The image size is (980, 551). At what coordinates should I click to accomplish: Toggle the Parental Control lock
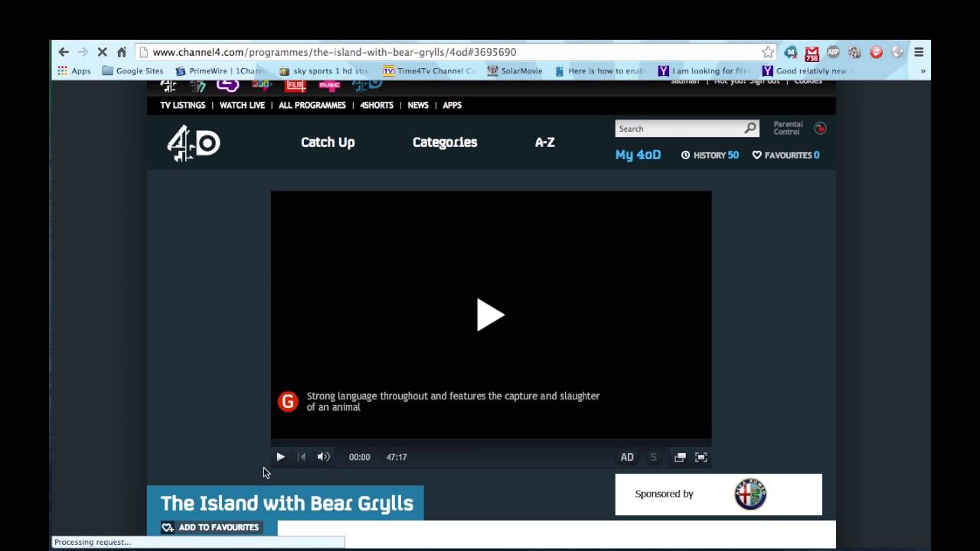(820, 128)
